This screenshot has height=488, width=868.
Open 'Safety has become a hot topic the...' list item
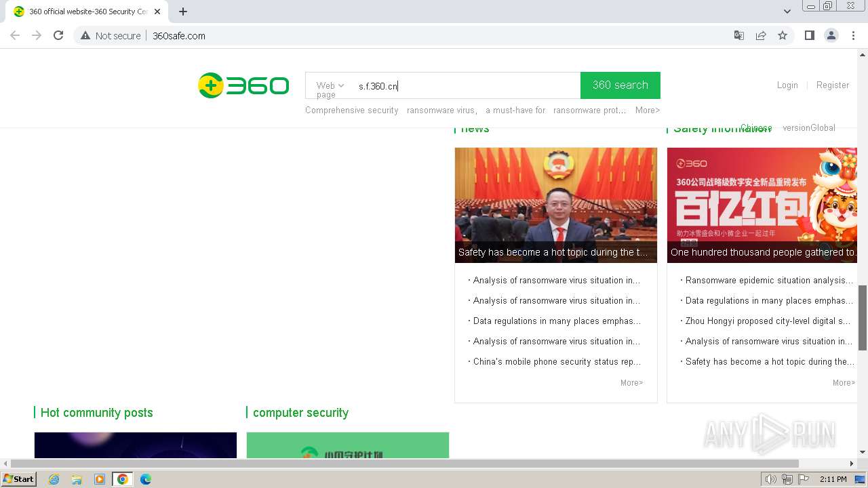(x=770, y=361)
